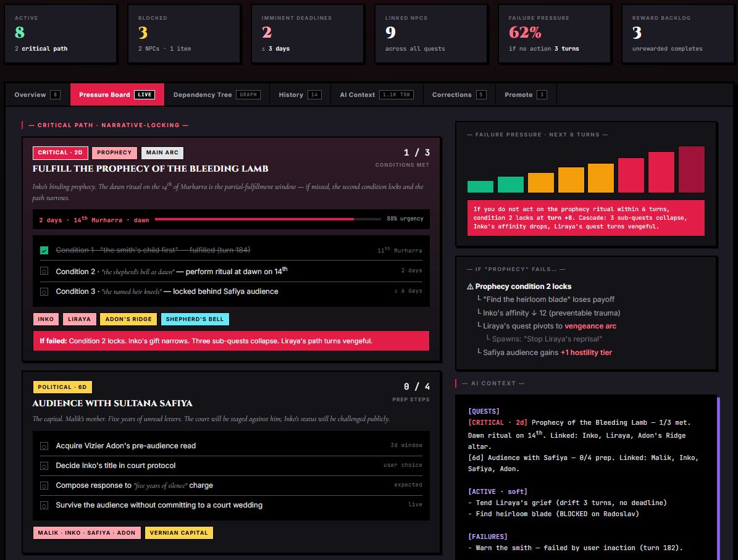
Task: Click the GRAPH badge on Dependency Tree
Action: coord(248,94)
